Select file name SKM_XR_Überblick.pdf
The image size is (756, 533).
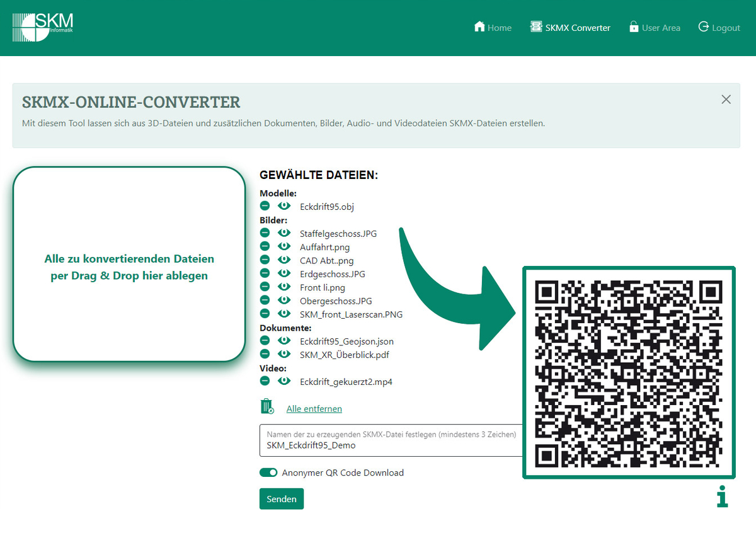click(x=345, y=355)
